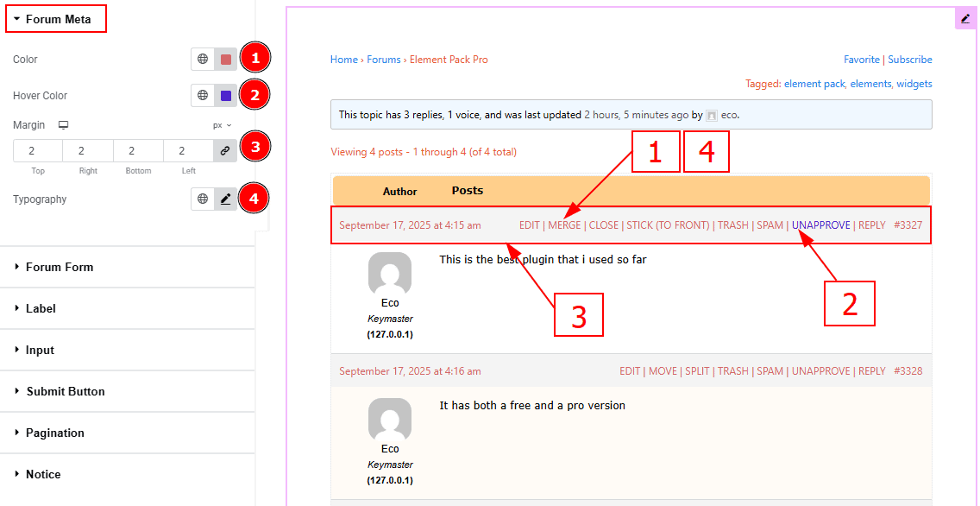Toggle linked margin values icon
The width and height of the screenshot is (980, 506).
pos(225,151)
